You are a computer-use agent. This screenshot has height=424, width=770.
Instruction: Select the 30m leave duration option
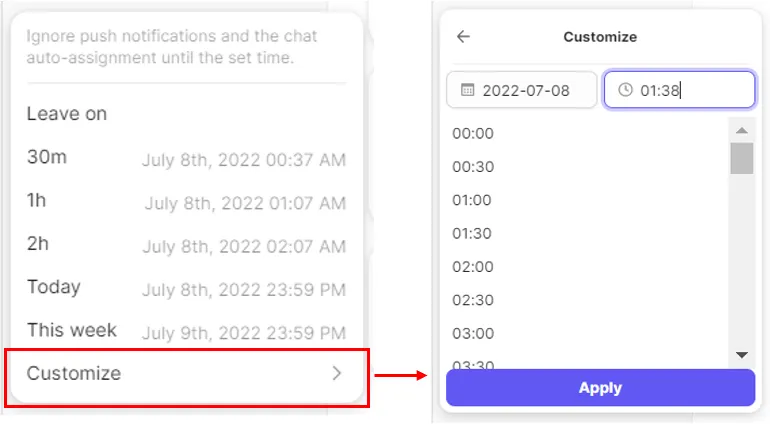(x=186, y=158)
